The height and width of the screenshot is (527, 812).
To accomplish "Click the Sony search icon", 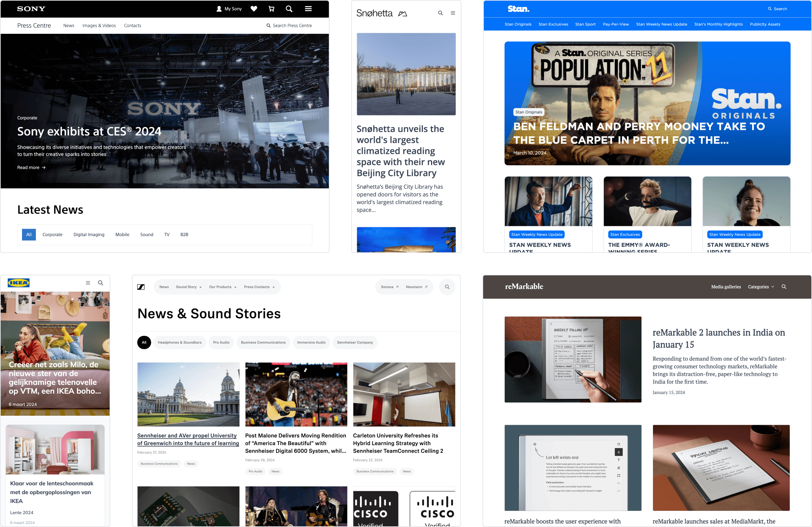I will (x=289, y=8).
